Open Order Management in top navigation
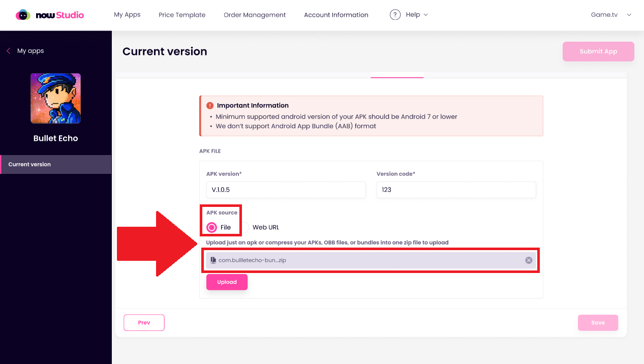 coord(255,15)
